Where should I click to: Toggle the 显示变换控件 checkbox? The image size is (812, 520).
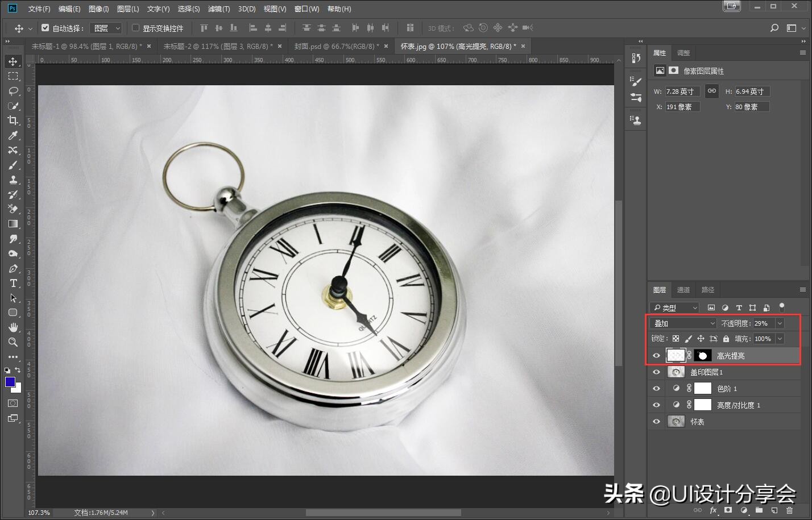pos(135,27)
